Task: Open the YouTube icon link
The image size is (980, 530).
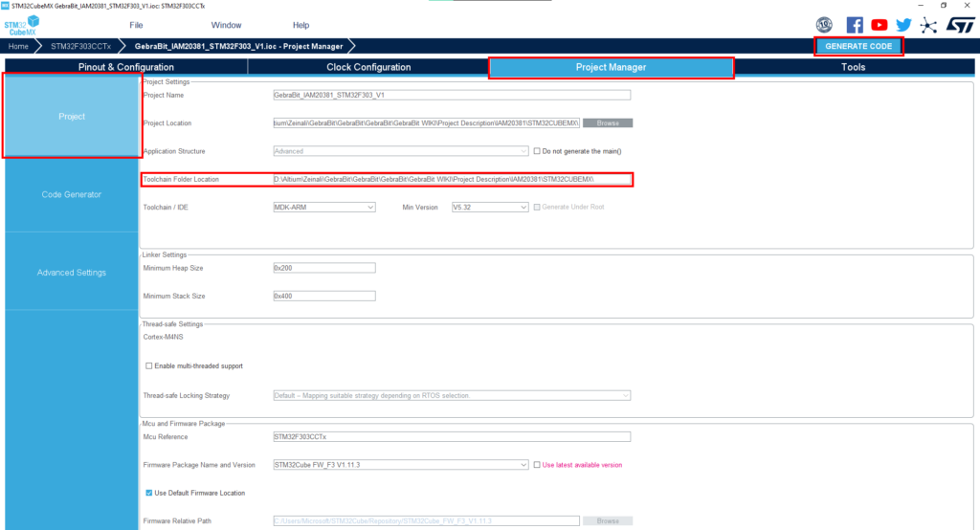Action: (879, 25)
